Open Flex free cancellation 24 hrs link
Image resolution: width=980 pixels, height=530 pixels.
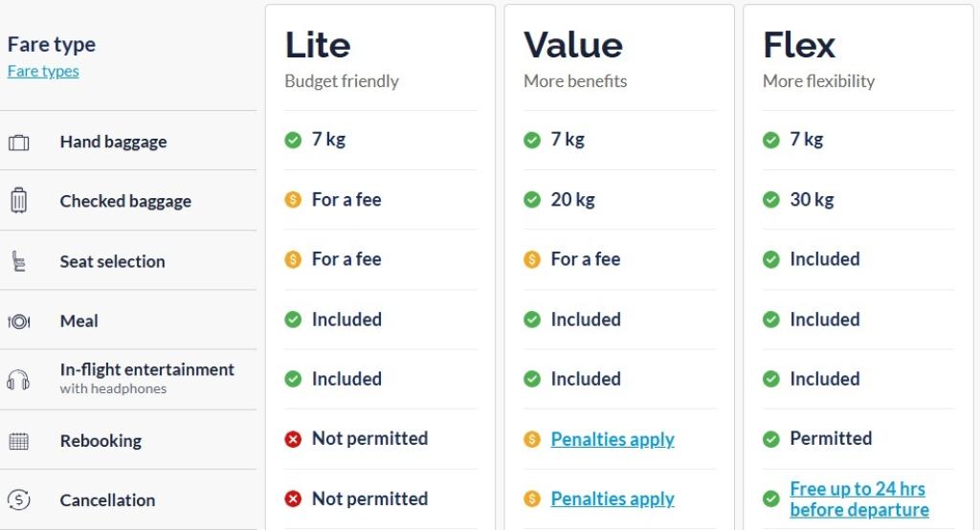pyautogui.click(x=858, y=498)
